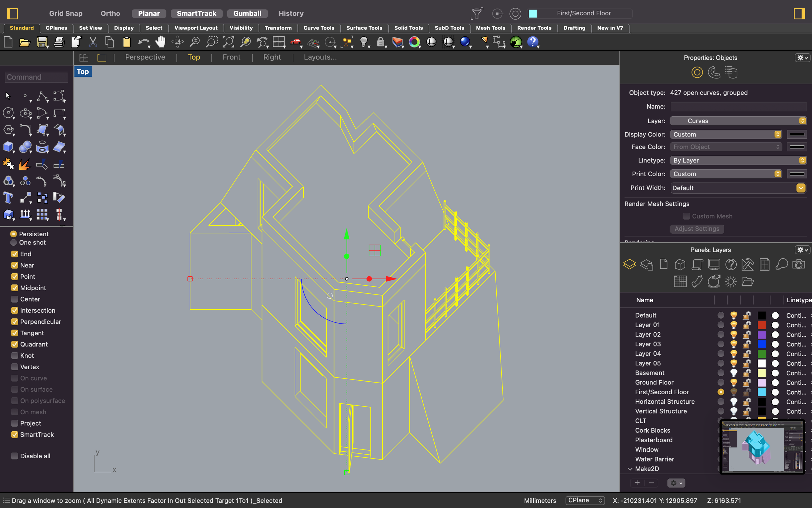Open the Layouts... viewport tab
Viewport: 812px width, 508px height.
click(320, 58)
